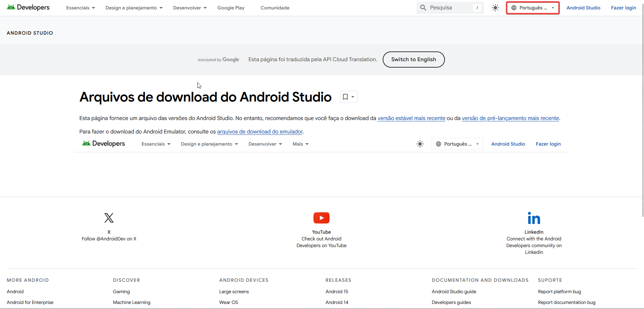Open the Wear OS footer link
The image size is (644, 309).
pyautogui.click(x=229, y=302)
